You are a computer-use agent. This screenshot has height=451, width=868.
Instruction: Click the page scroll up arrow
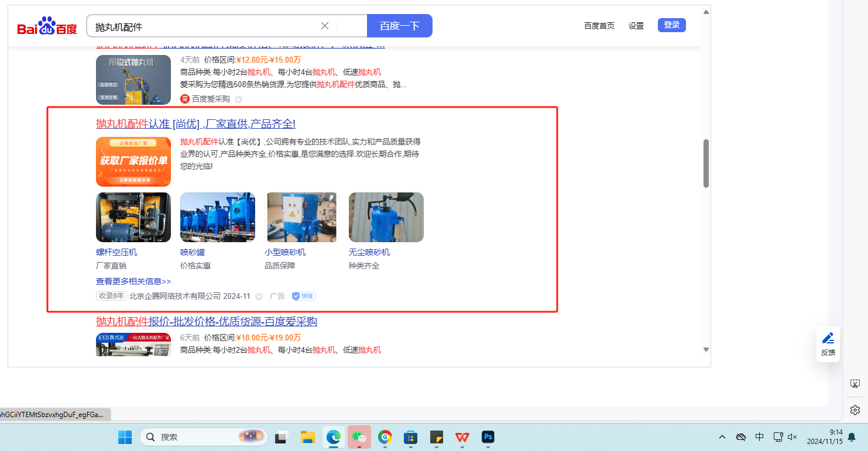(x=706, y=12)
